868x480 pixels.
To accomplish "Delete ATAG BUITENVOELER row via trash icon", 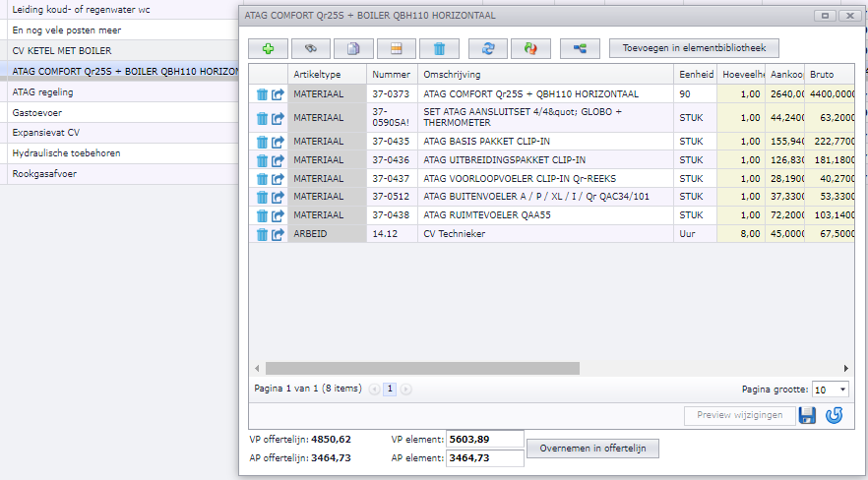I will (263, 197).
